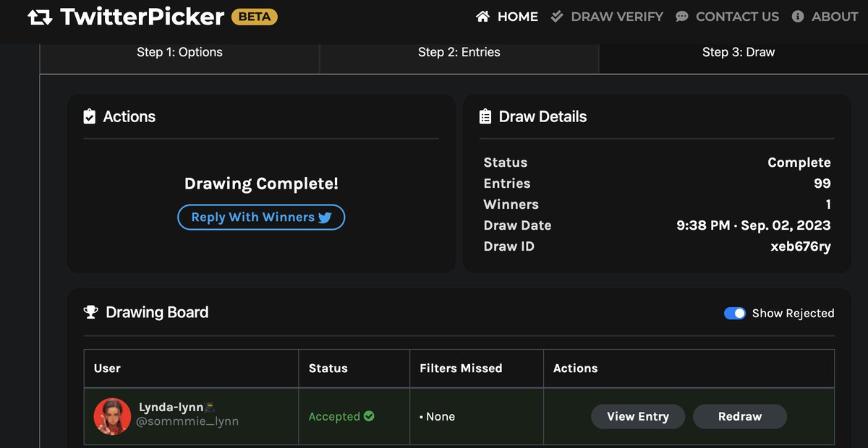
Task: Click the Twitter bird inside Reply With Winners
Action: coord(324,217)
